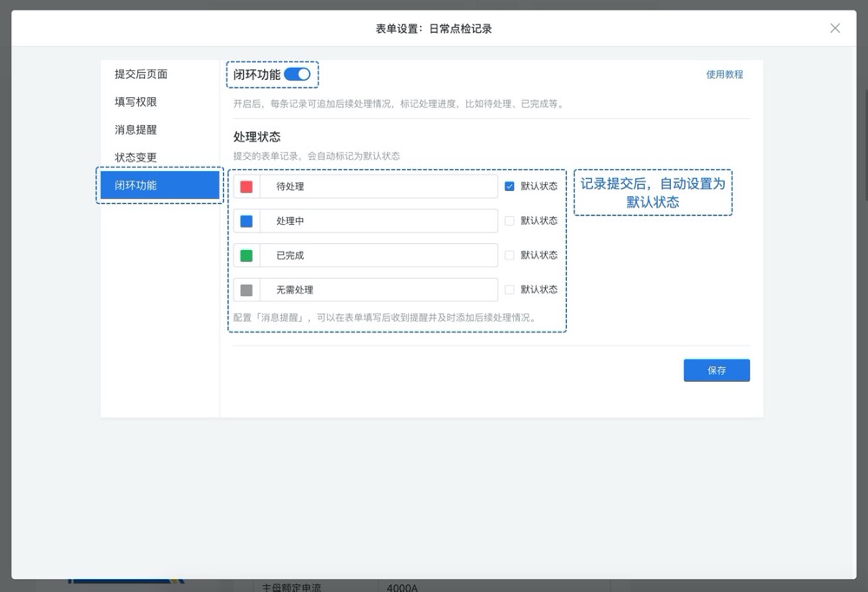868x592 pixels.
Task: Open the blue color swatch for 处理中
Action: point(247,221)
